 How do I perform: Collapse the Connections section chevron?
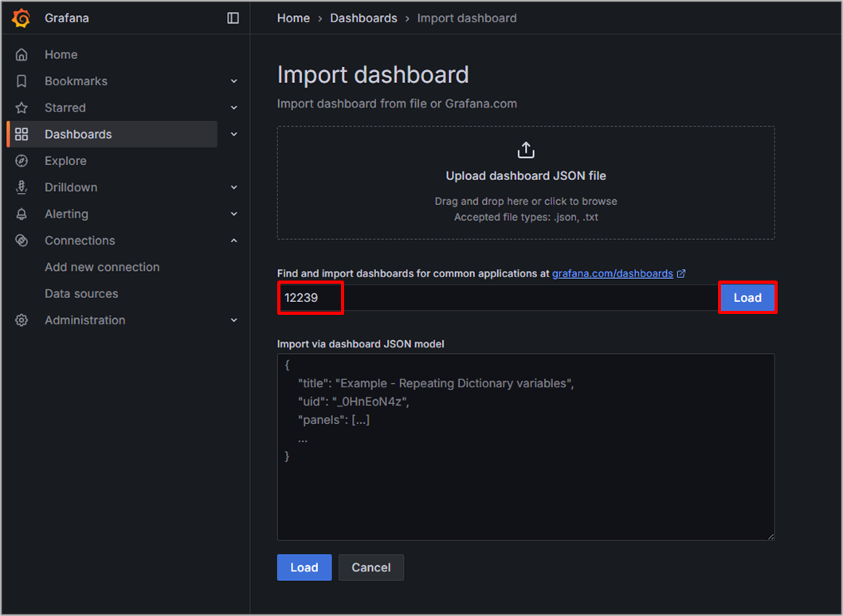(x=233, y=241)
